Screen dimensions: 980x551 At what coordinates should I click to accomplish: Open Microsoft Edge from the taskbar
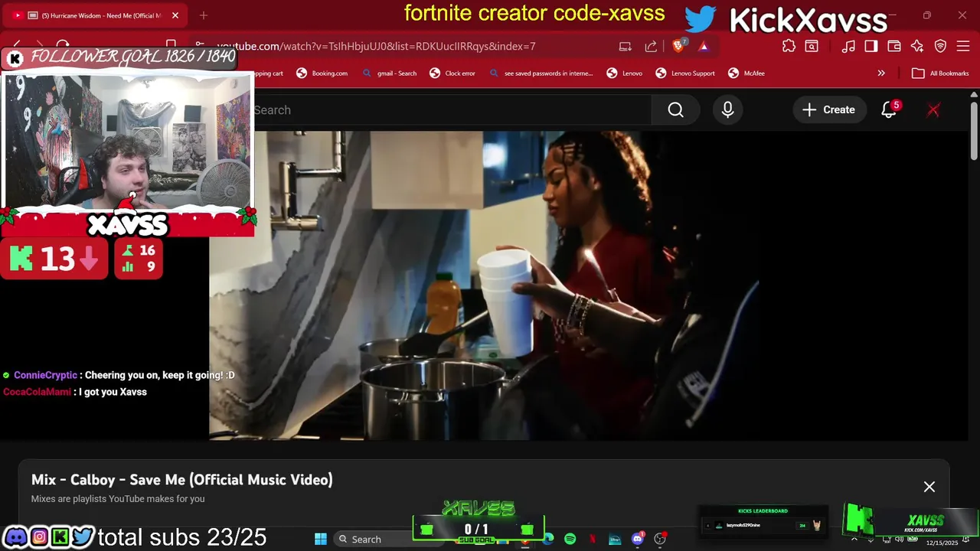point(548,539)
